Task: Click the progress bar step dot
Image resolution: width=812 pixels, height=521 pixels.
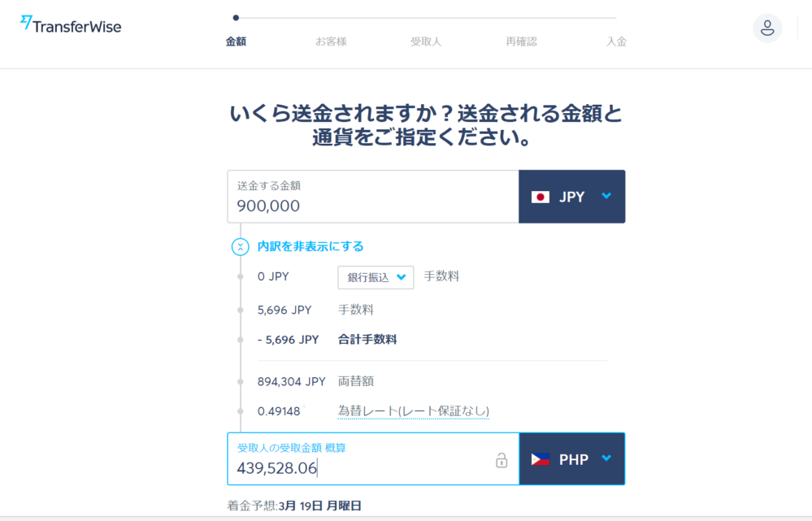Action: pos(236,18)
